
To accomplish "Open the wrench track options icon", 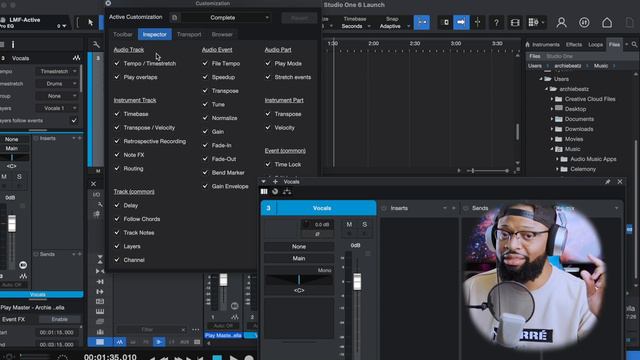I will point(96,44).
